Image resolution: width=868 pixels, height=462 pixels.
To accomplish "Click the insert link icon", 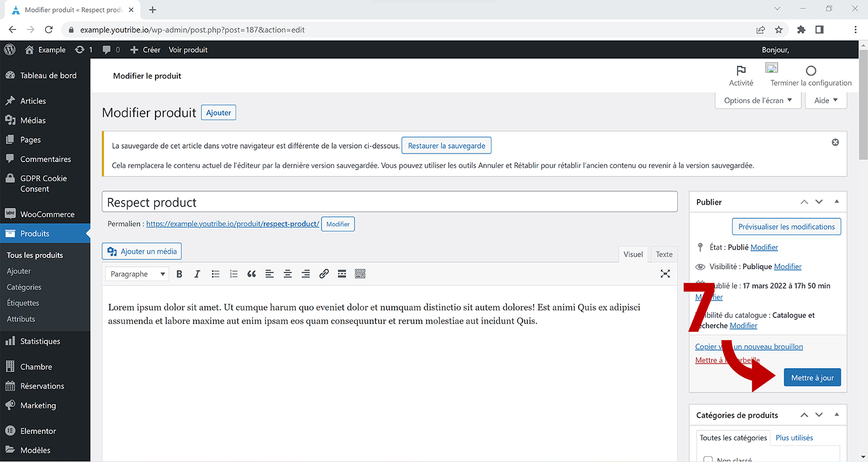I will coord(324,274).
